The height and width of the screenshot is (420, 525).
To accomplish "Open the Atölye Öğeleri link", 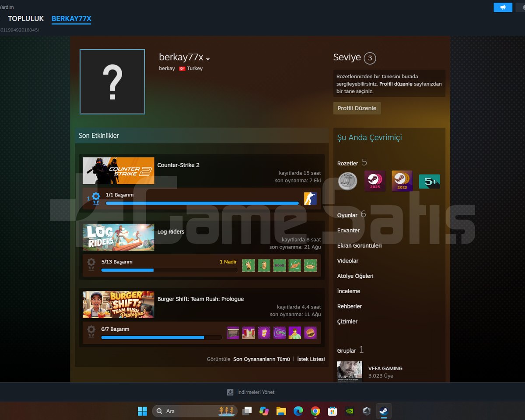I will (x=355, y=276).
